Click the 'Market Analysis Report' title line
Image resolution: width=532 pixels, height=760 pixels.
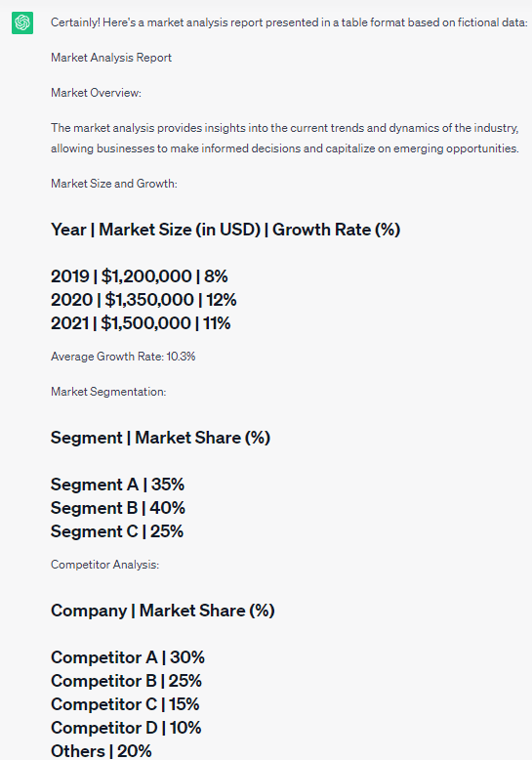111,58
